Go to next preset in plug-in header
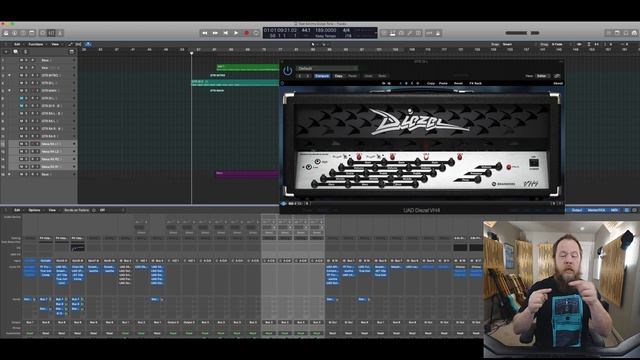640x360 pixels. click(x=308, y=76)
